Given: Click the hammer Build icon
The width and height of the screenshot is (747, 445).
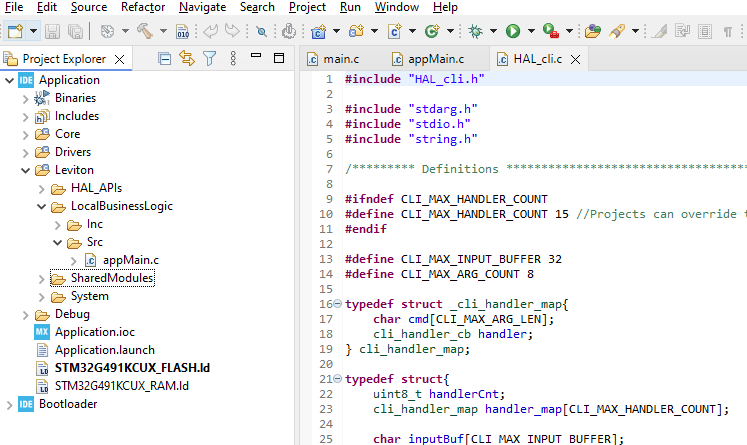Looking at the screenshot, I should click(145, 31).
